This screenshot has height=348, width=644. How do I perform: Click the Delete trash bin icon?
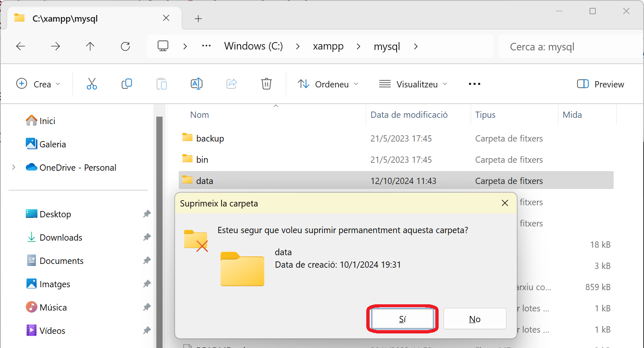pyautogui.click(x=266, y=84)
